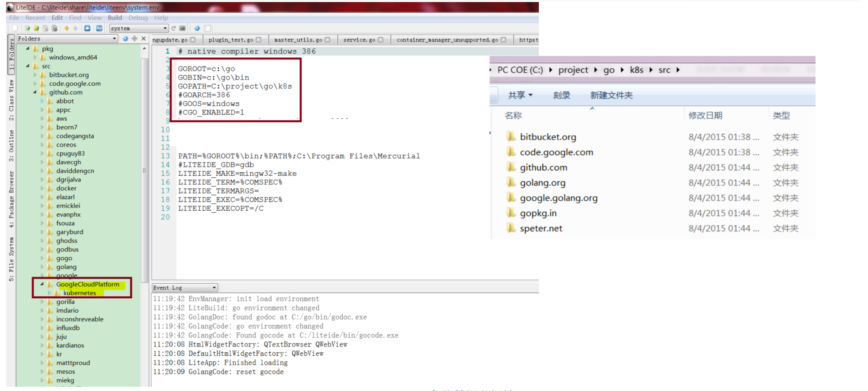Open the Outline side tab
The height and width of the screenshot is (391, 868).
click(11, 145)
